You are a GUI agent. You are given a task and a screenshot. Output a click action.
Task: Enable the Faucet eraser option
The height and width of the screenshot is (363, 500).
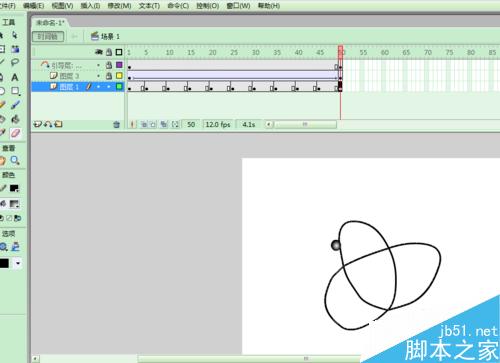click(15, 247)
